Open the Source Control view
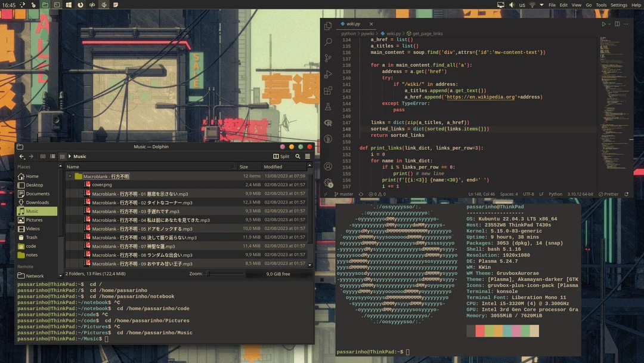The width and height of the screenshot is (644, 363). 327,57
